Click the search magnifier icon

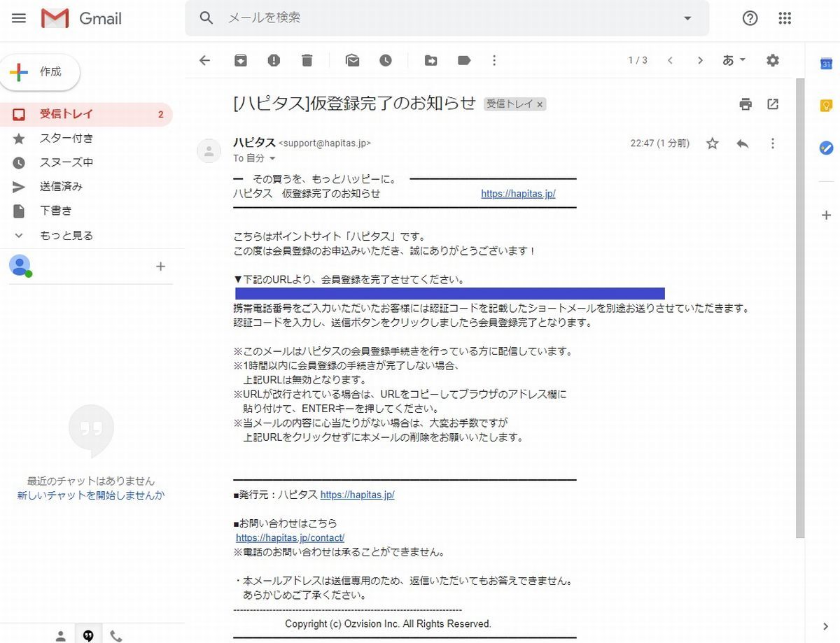pyautogui.click(x=206, y=18)
